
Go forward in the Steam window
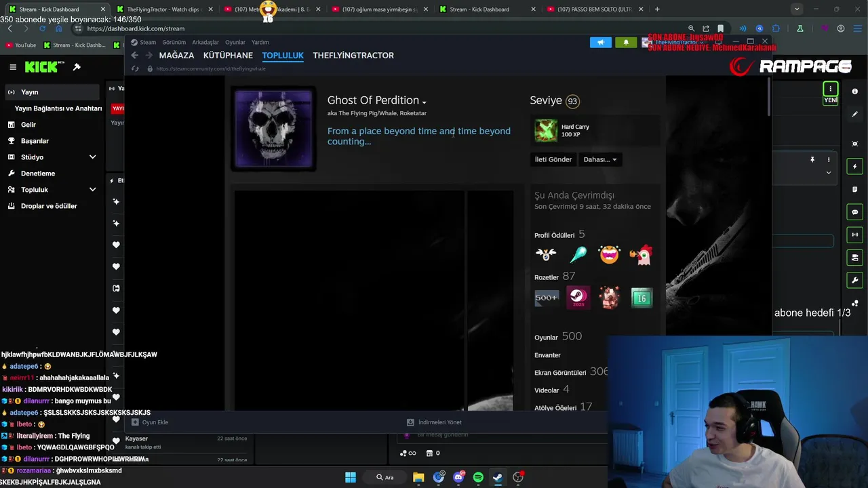tap(149, 56)
